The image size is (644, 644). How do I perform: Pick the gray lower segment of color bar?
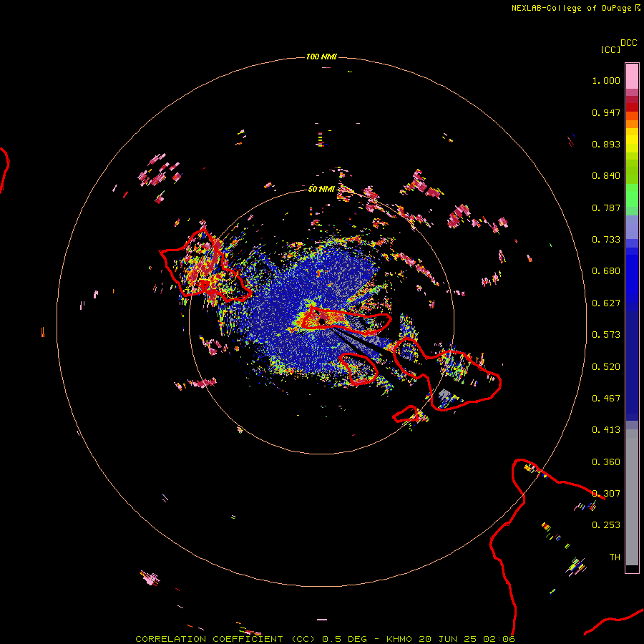[x=632, y=497]
